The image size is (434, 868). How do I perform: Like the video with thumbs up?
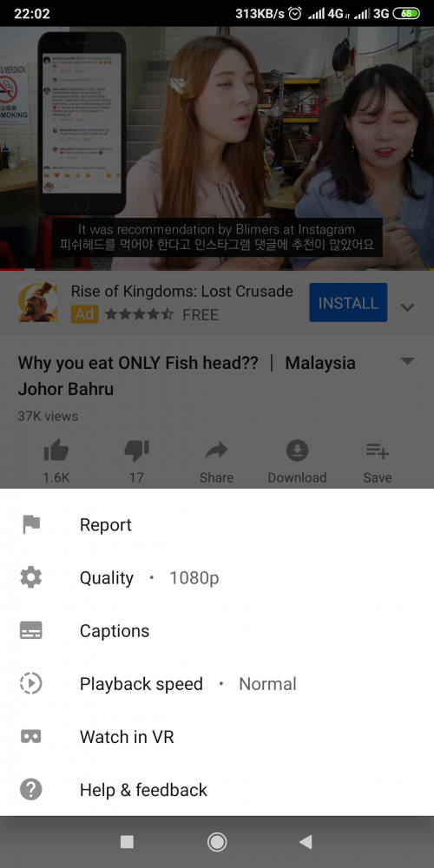56,451
